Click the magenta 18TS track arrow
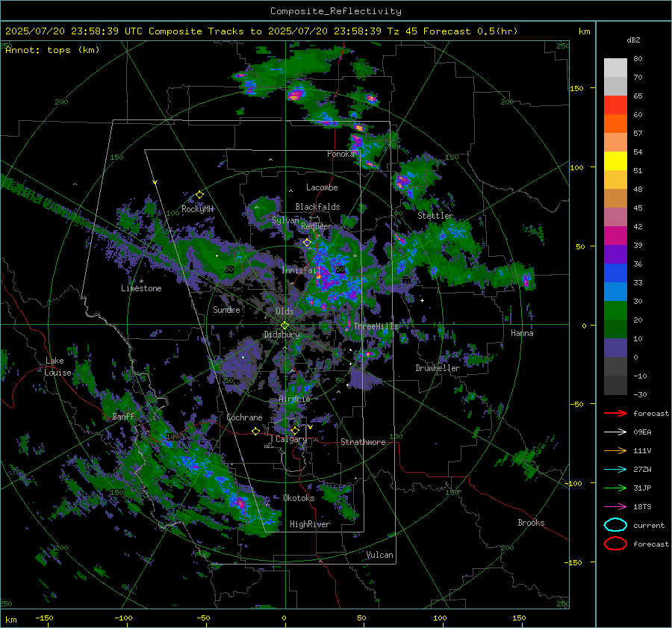 (615, 506)
